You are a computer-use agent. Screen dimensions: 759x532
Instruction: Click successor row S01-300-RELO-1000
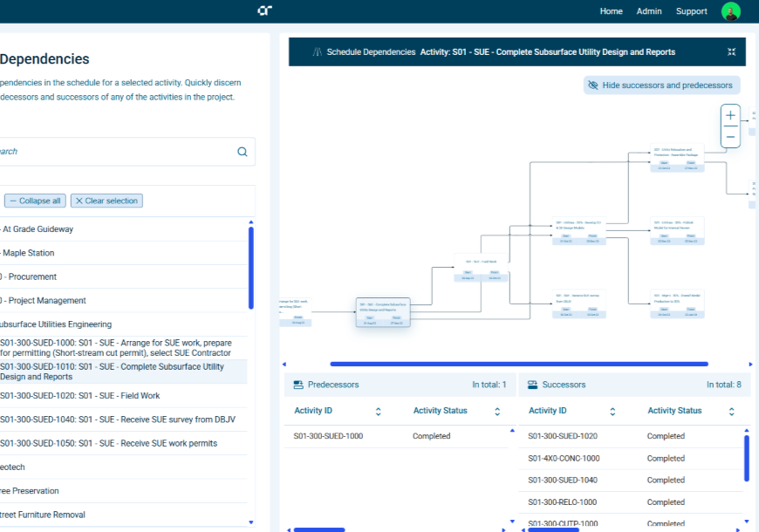point(630,502)
